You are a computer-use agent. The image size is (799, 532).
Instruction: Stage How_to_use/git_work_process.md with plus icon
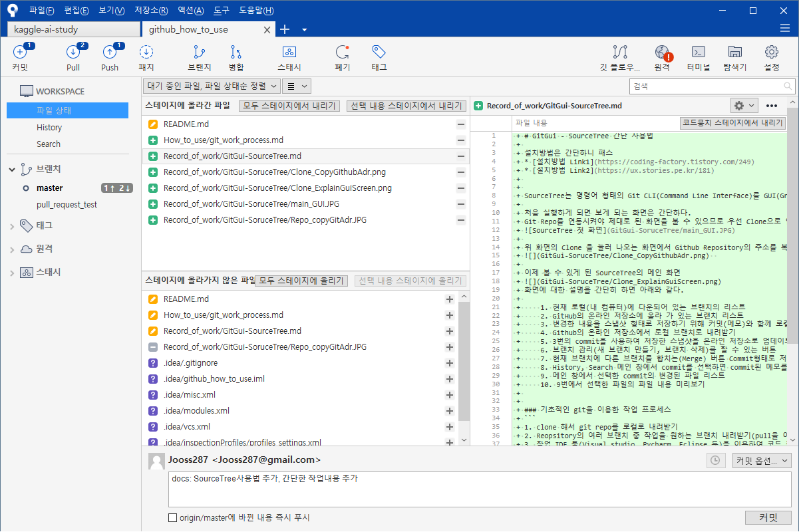pos(449,315)
